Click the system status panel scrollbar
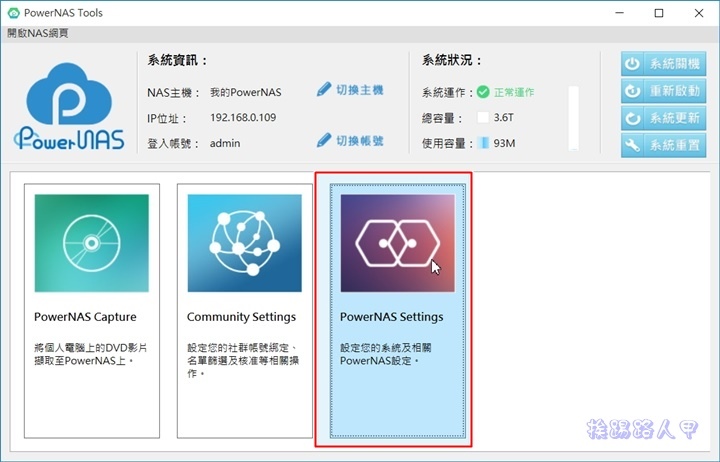The height and width of the screenshot is (462, 720). [574, 120]
